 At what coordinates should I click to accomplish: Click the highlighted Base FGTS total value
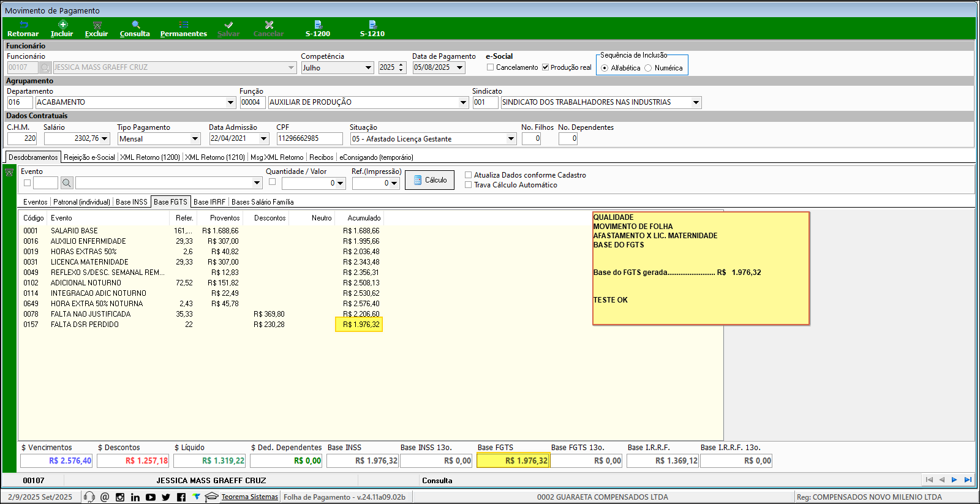point(513,461)
